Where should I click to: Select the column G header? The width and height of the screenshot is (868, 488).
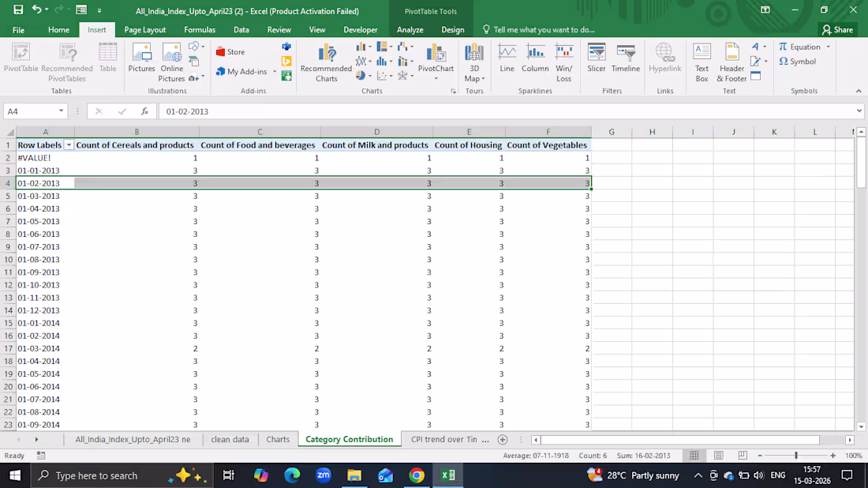click(611, 132)
